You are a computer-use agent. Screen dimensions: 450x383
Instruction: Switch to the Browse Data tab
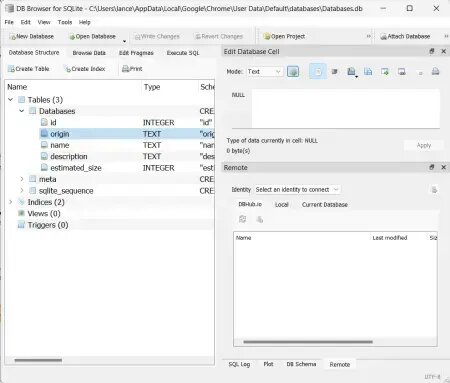pyautogui.click(x=89, y=53)
